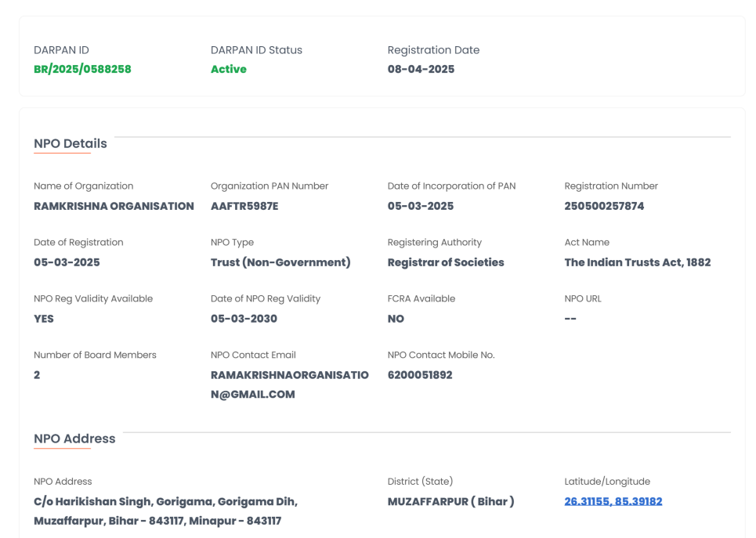This screenshot has width=756, height=538.
Task: Click the NPO Reg Validity value YES
Action: 44,319
